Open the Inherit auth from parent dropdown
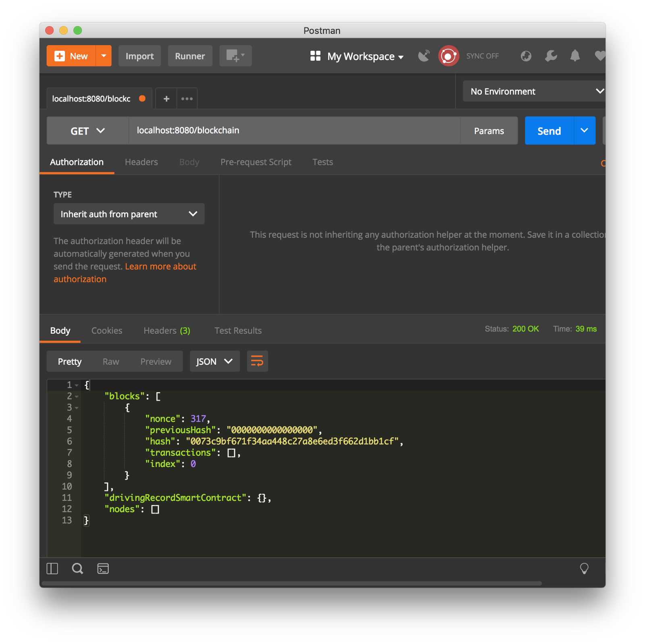Viewport: 645px width, 644px height. click(x=129, y=214)
